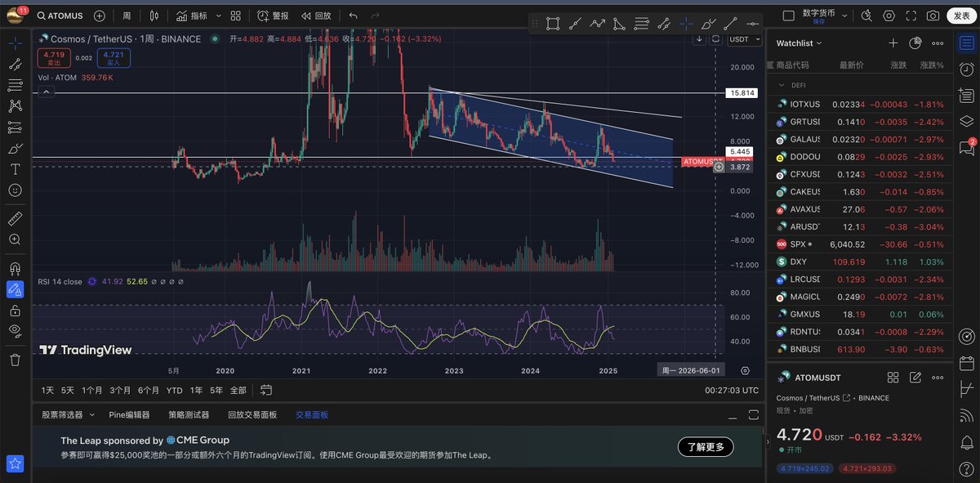
Task: Select the brush tool in floating toolbar
Action: (x=707, y=24)
